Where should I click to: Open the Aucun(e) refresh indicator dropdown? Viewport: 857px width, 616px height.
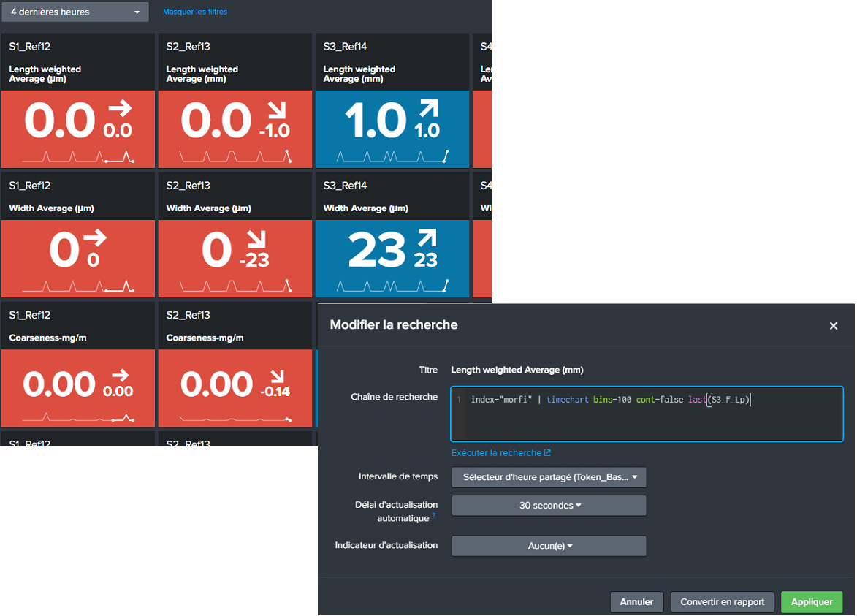point(549,546)
